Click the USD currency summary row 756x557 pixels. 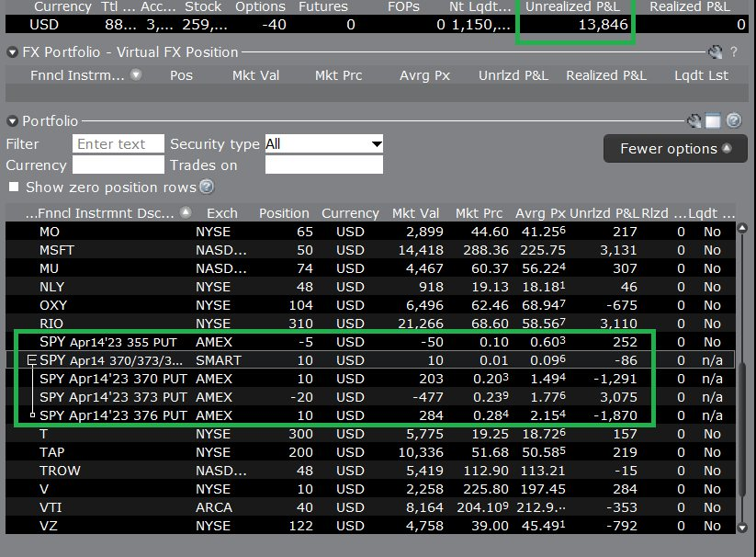377,24
